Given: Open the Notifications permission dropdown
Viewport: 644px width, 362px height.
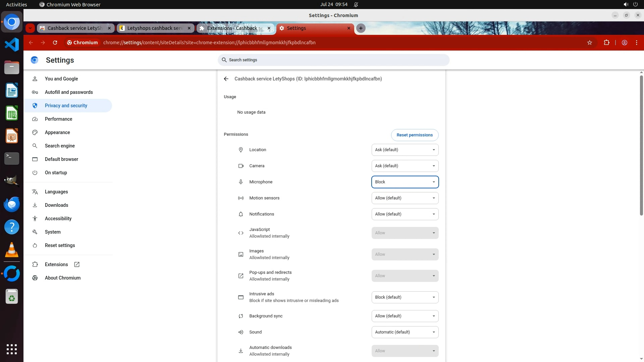Looking at the screenshot, I should [x=405, y=214].
